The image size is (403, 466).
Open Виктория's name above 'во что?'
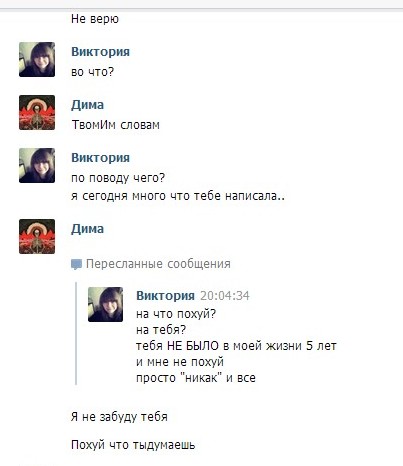click(x=100, y=52)
